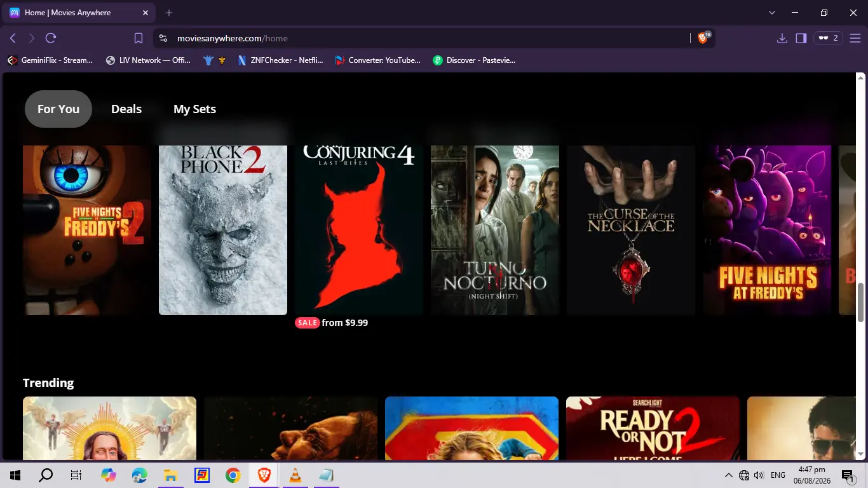The height and width of the screenshot is (488, 868).
Task: Open File Explorer from the taskbar
Action: tap(170, 475)
